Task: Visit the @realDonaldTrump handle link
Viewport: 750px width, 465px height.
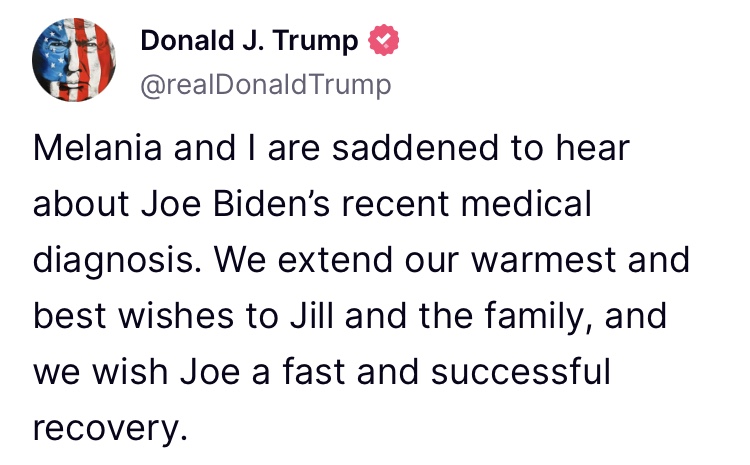Action: point(265,85)
